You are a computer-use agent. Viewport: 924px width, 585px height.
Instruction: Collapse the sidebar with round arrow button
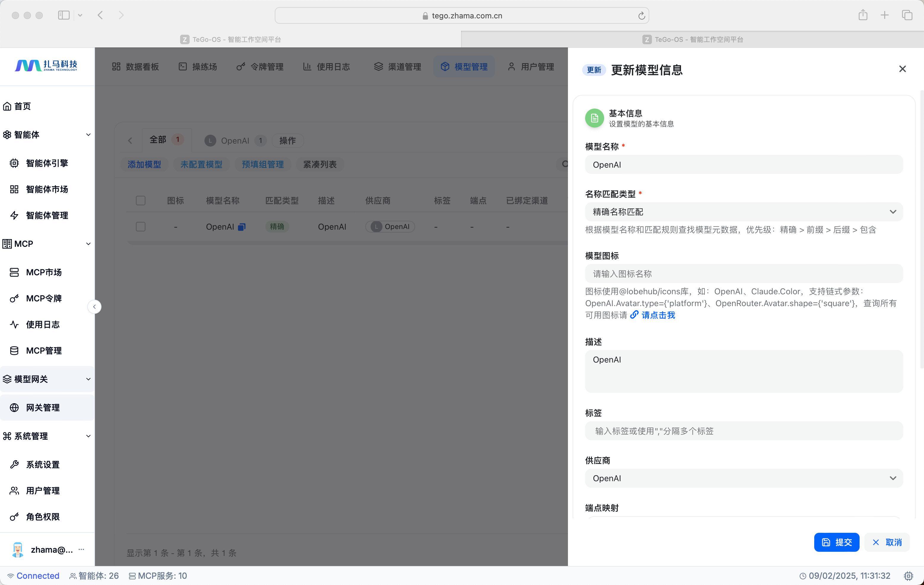[x=94, y=306]
